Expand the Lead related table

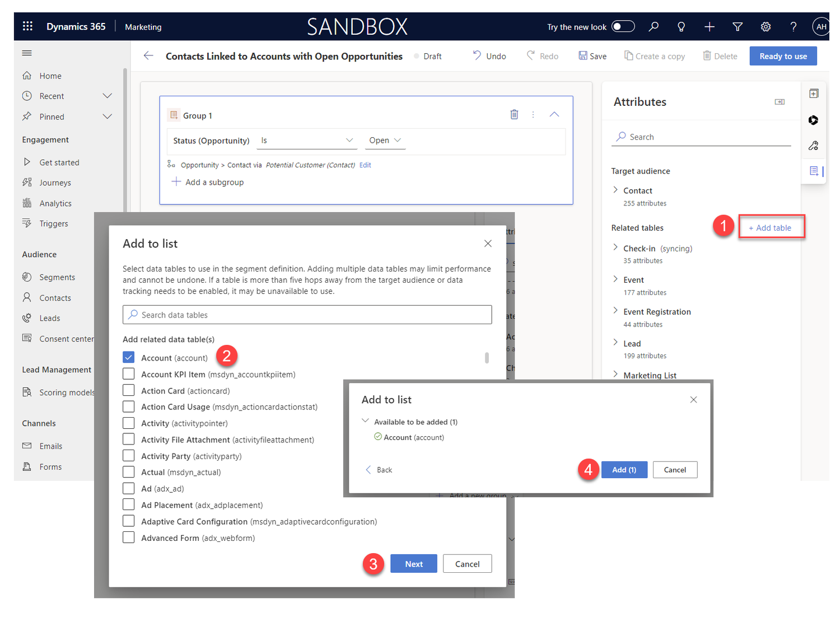pyautogui.click(x=615, y=343)
